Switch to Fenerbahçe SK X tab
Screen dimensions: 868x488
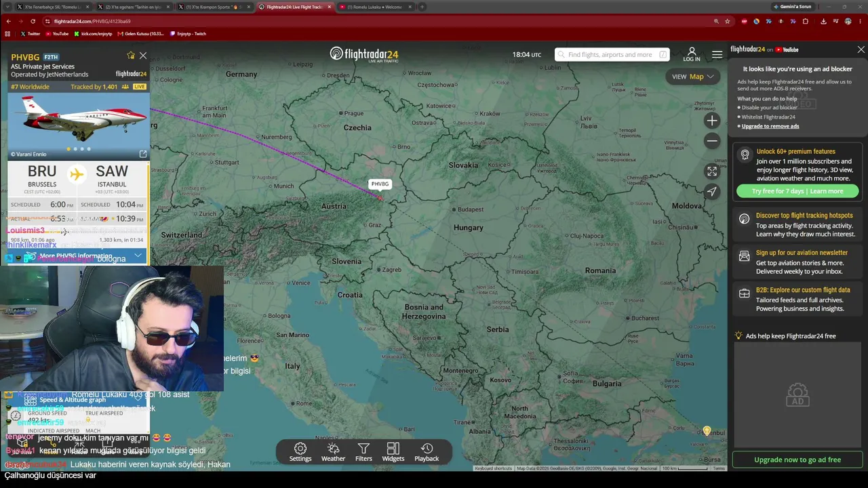click(52, 7)
